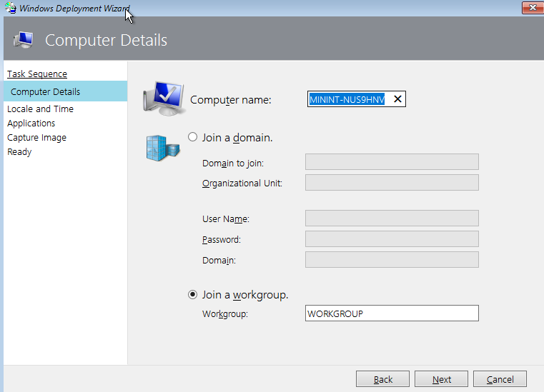Screen dimensions: 544x392
Task: Click the Organizational Unit field
Action: click(x=392, y=183)
